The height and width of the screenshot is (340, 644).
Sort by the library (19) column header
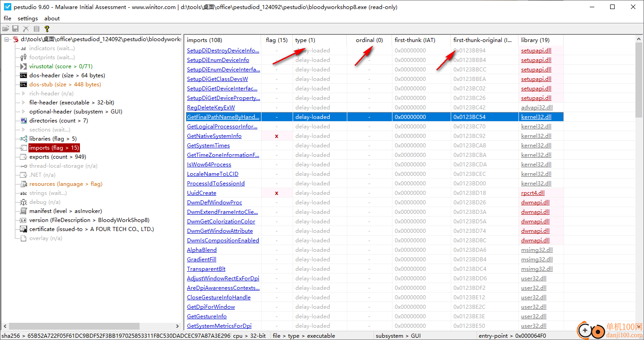(x=541, y=40)
